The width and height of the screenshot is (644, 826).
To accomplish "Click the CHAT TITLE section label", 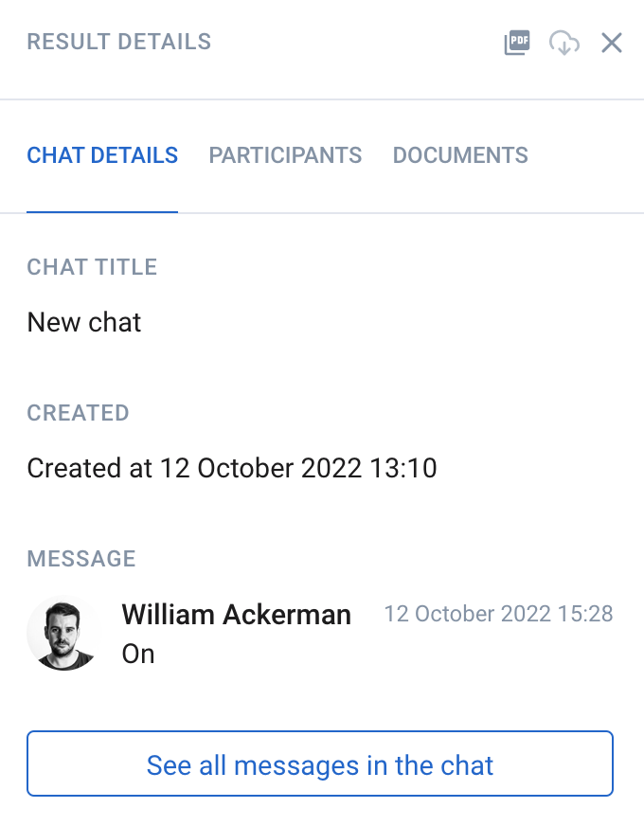I will (x=92, y=267).
